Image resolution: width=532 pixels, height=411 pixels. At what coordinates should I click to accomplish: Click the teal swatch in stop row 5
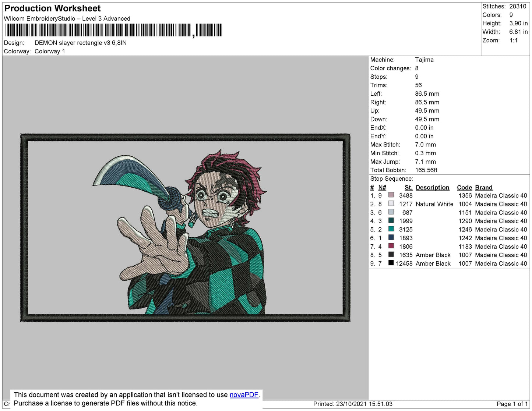coord(391,229)
